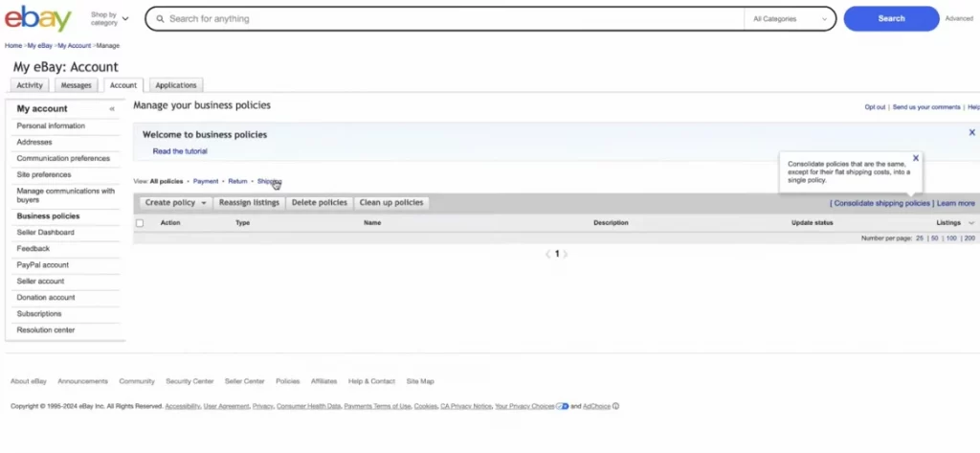
Task: Switch to the Activity tab
Action: (30, 85)
